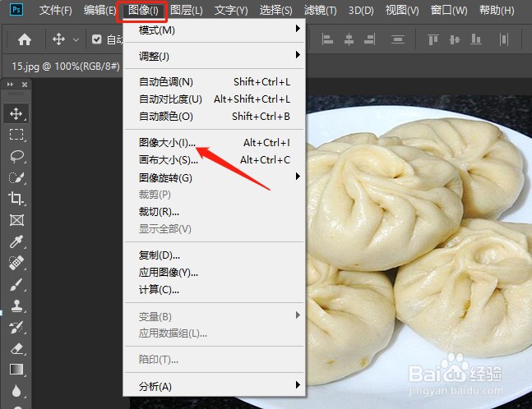Close the toolbox panel X
The height and width of the screenshot is (409, 532).
(x=25, y=85)
